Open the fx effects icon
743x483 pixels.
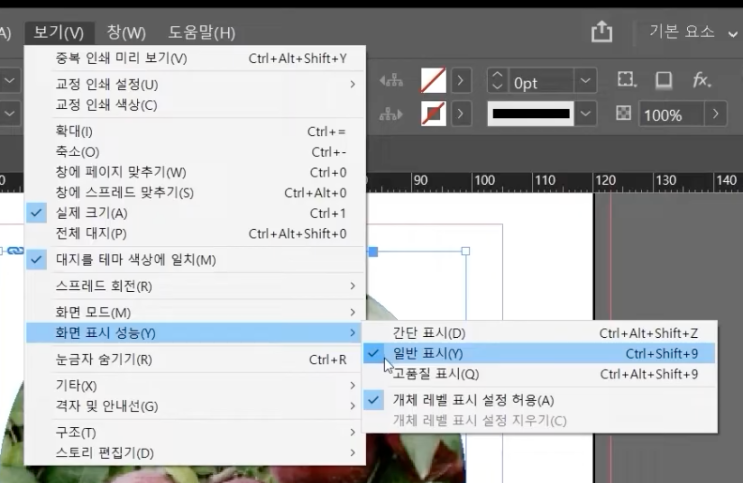click(701, 80)
